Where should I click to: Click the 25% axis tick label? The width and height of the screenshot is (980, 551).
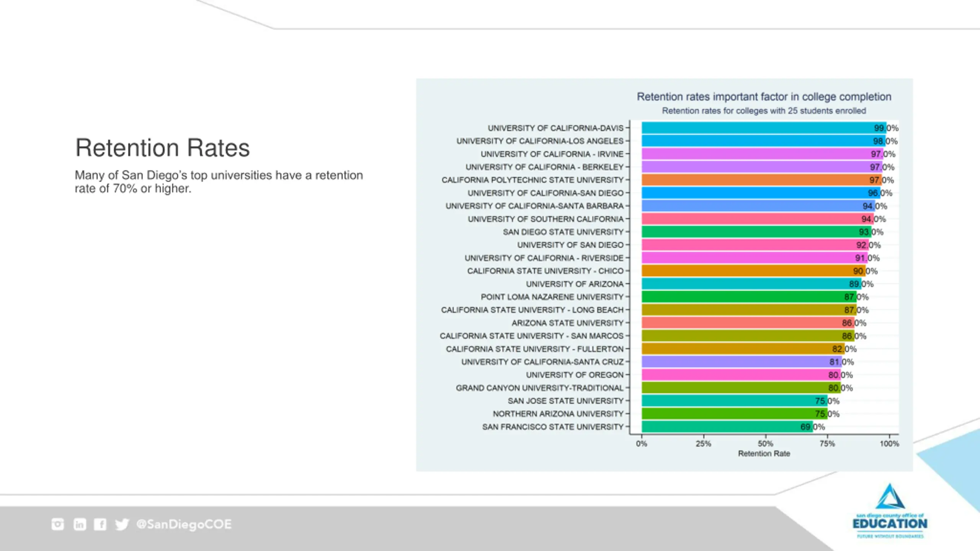click(x=703, y=444)
